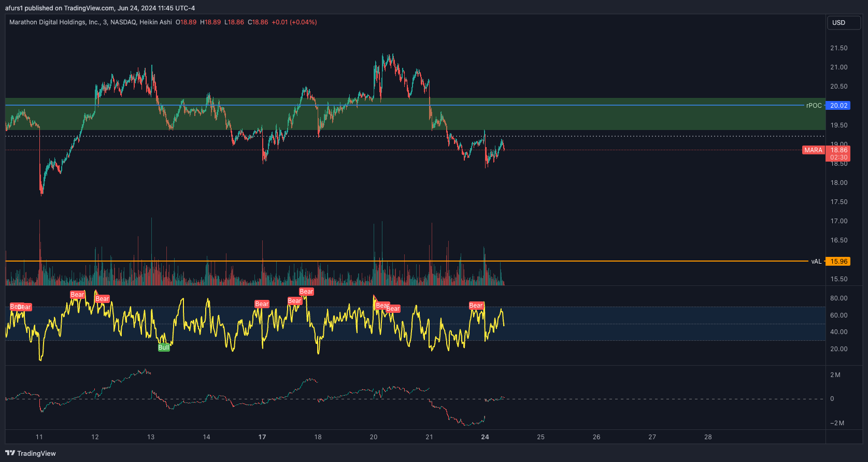Click the Marathon Digital Holdings title

point(54,22)
